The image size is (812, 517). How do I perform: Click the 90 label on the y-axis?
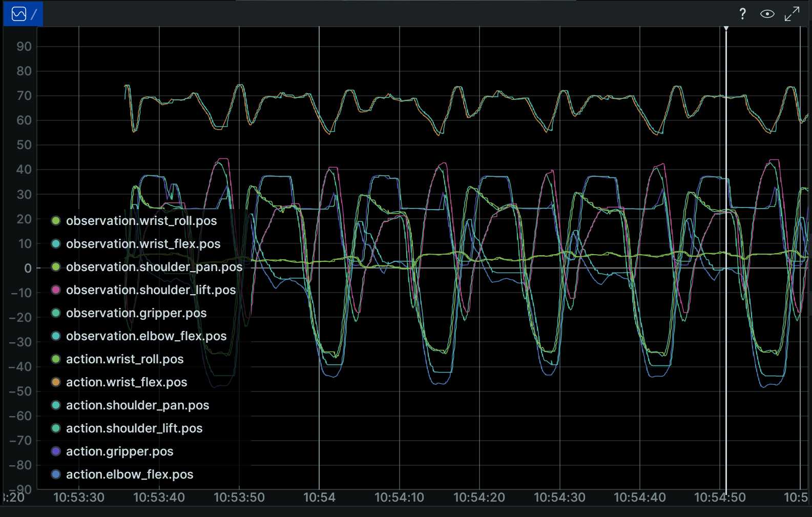click(x=24, y=47)
